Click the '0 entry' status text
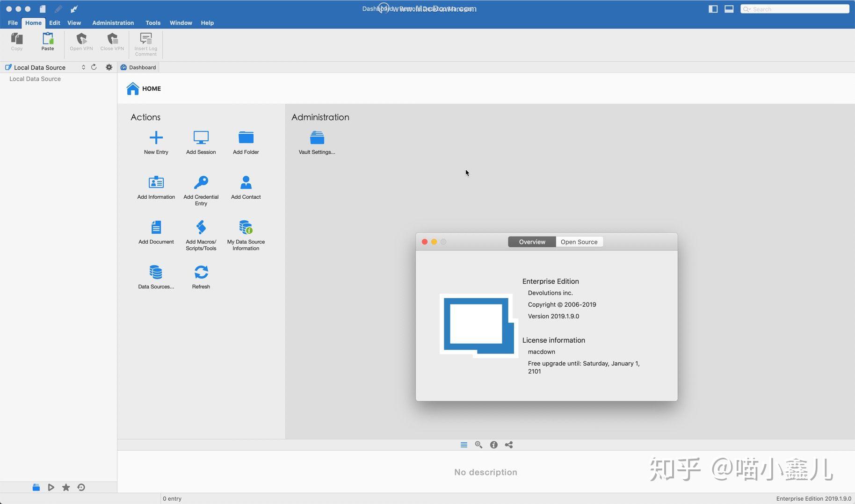 point(172,498)
